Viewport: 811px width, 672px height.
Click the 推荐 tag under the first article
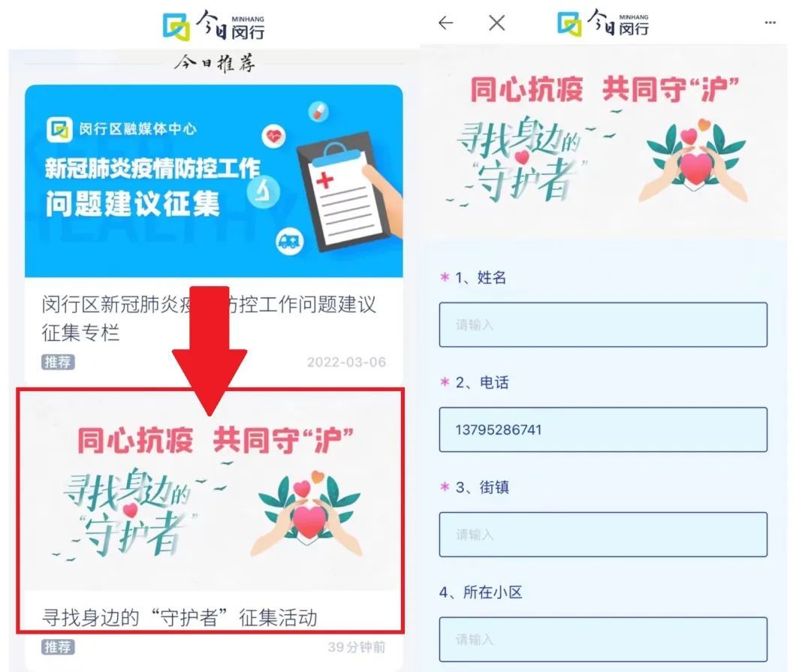(x=58, y=362)
